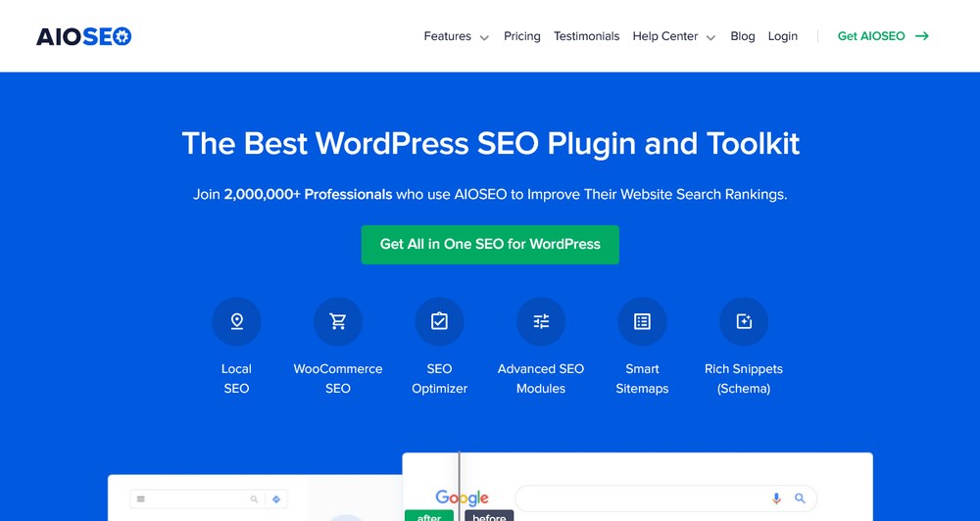Click the hamburger menu icon in left preview
Image resolution: width=980 pixels, height=521 pixels.
141,499
